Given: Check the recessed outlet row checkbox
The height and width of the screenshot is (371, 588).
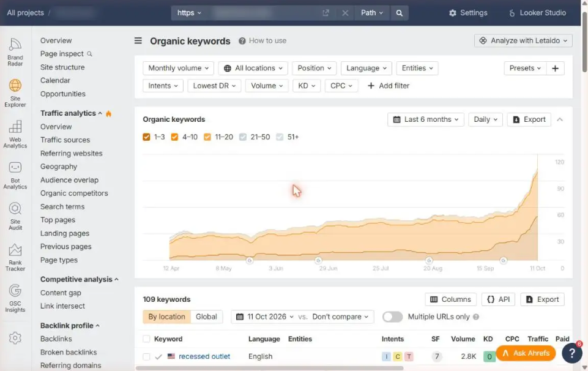Looking at the screenshot, I should coord(146,356).
